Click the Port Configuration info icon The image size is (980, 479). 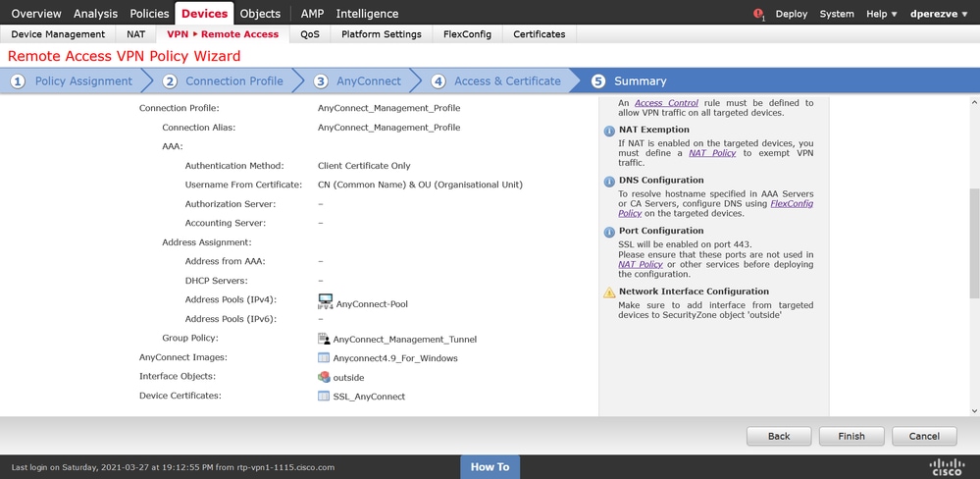point(609,232)
